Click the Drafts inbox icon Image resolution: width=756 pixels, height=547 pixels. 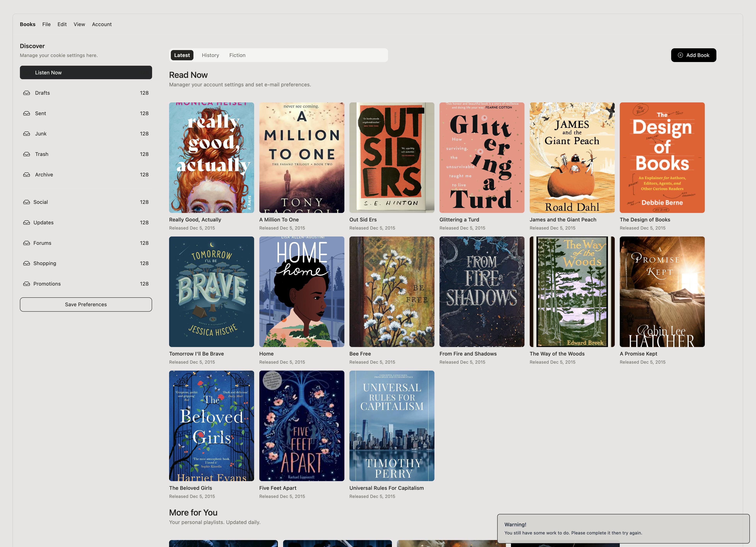27,93
